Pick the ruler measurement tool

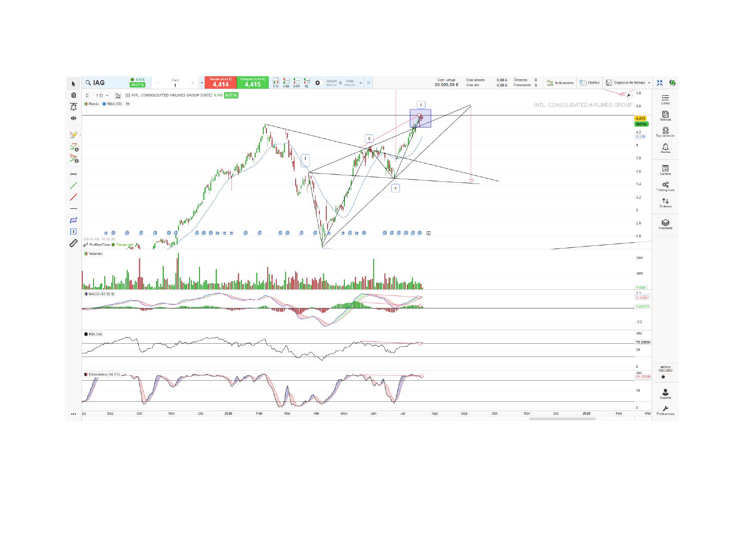(x=73, y=243)
